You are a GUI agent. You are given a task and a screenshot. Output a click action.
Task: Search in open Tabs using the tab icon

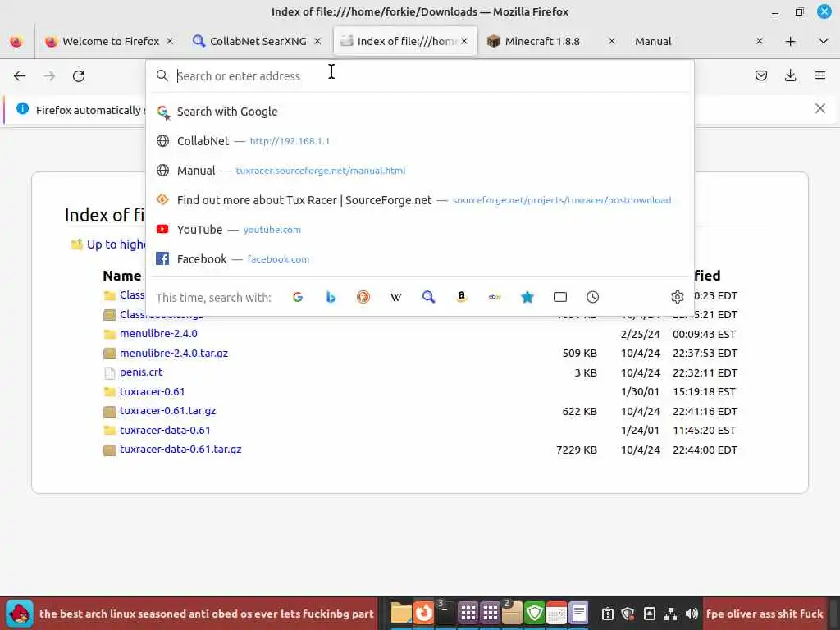pos(559,297)
